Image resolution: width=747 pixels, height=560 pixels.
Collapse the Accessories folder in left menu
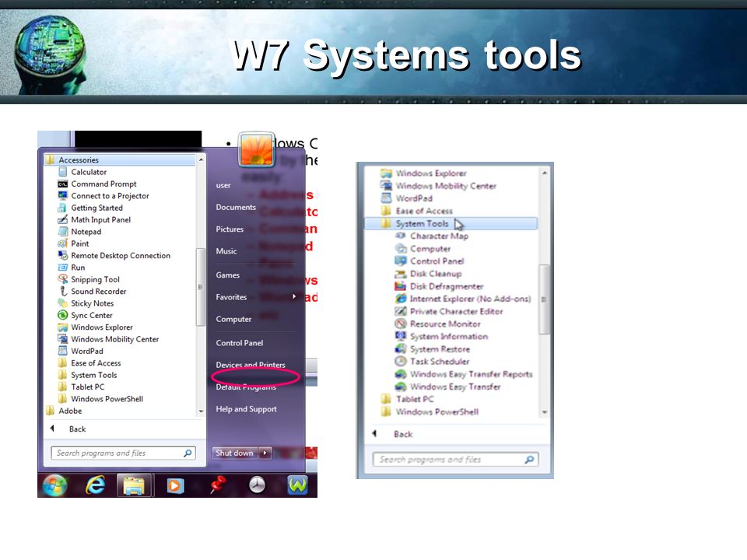coord(120,160)
